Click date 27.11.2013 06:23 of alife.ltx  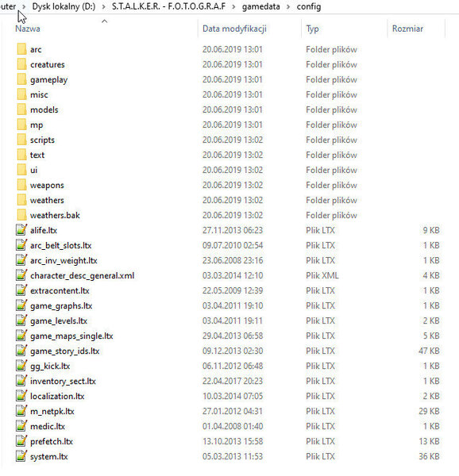click(233, 230)
